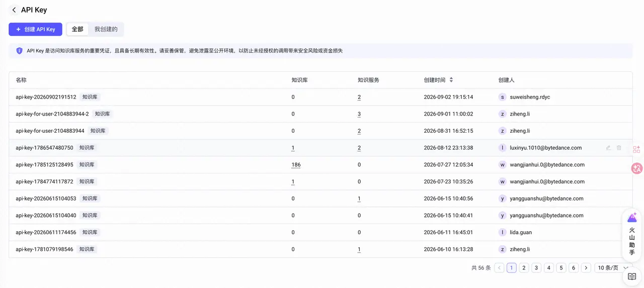Click the timestamp 2026-07-27 12:05:34
644x288 pixels.
point(448,165)
